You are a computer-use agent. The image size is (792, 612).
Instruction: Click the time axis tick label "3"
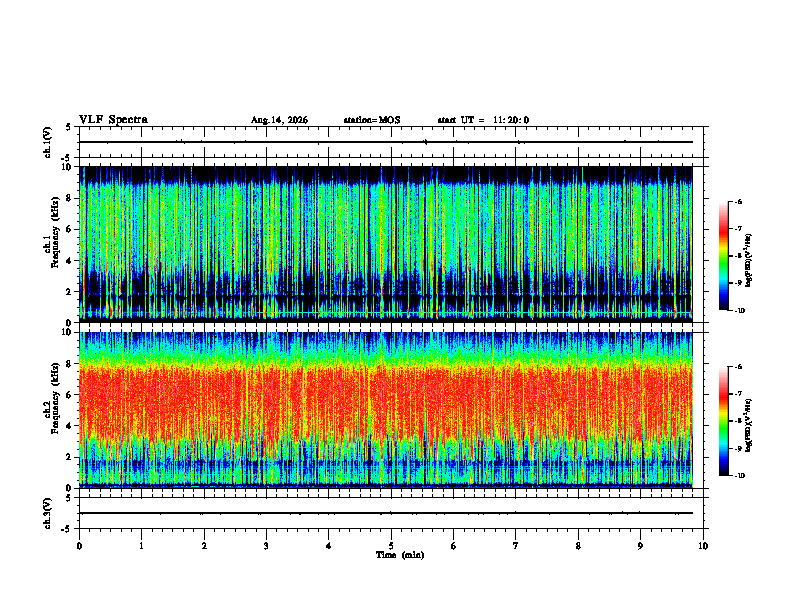(x=266, y=546)
